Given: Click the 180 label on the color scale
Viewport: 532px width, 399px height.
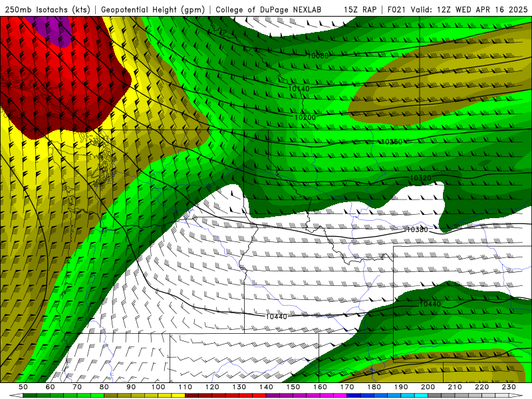Looking at the screenshot, I should coord(374,387).
